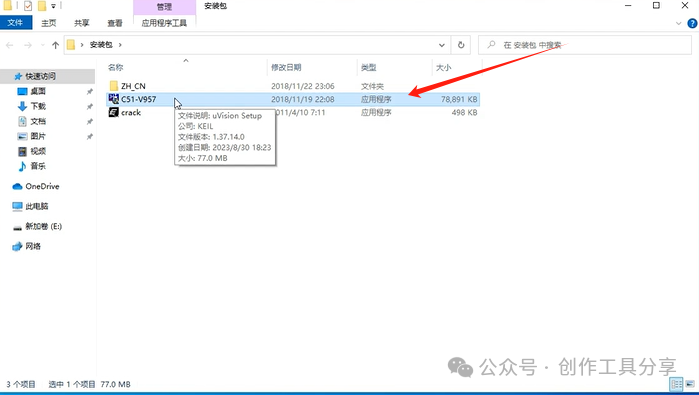Click the search magnifier icon
This screenshot has width=699, height=395.
coord(491,45)
